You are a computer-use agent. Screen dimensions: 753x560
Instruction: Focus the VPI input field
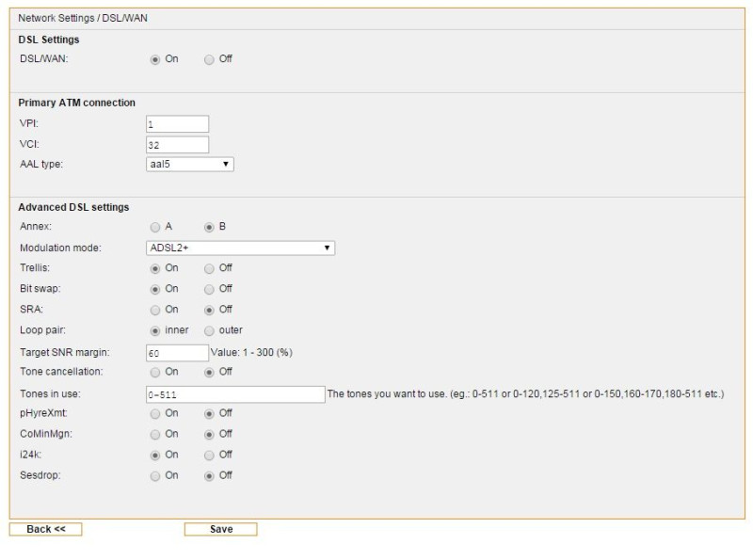tap(177, 124)
